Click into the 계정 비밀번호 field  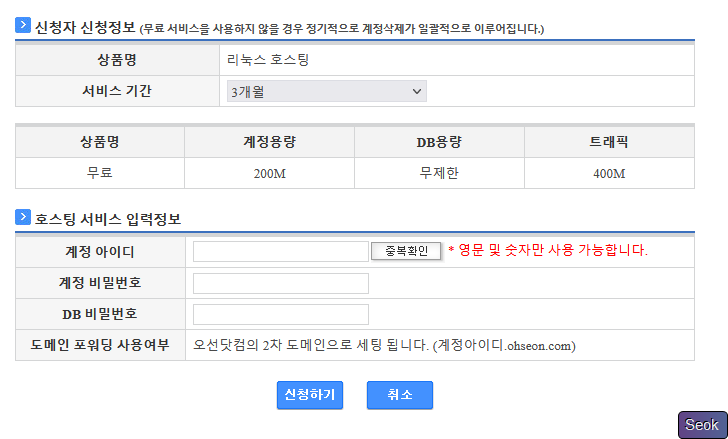[280, 283]
